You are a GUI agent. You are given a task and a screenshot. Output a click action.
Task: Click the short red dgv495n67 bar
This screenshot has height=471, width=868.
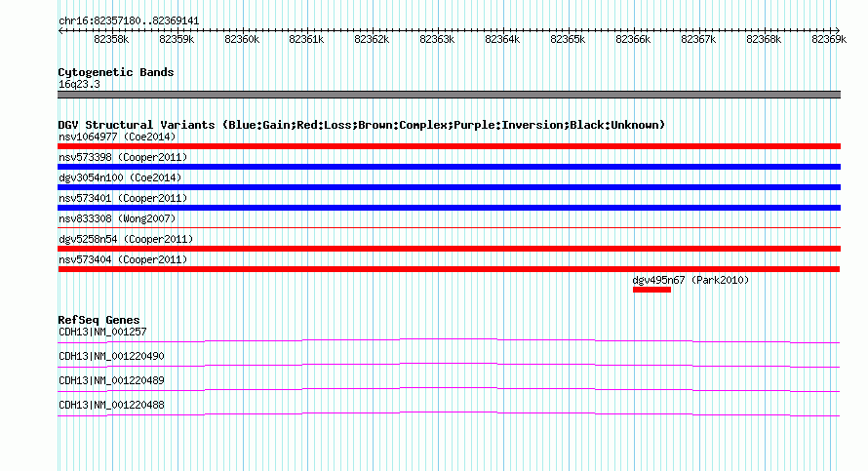[652, 290]
